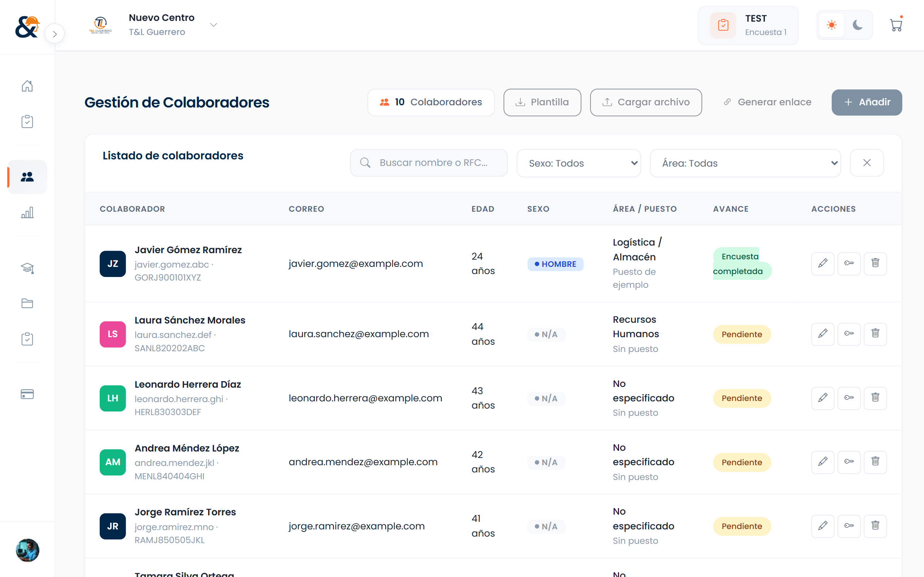Screen dimensions: 924x577
Task: Open the graduation cap training icon
Action: [x=27, y=268]
